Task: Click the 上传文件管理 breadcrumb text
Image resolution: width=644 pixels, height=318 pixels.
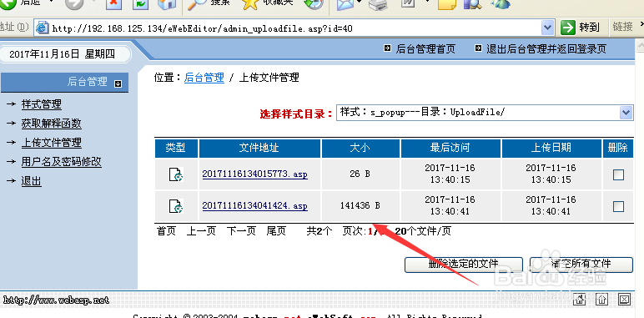Action: coord(269,78)
